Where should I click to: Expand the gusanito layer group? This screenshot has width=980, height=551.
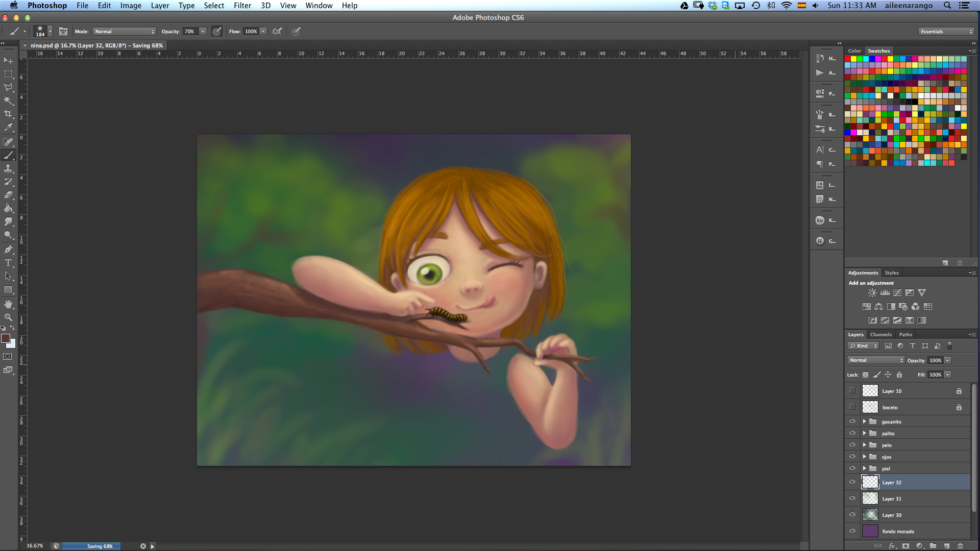pos(864,421)
